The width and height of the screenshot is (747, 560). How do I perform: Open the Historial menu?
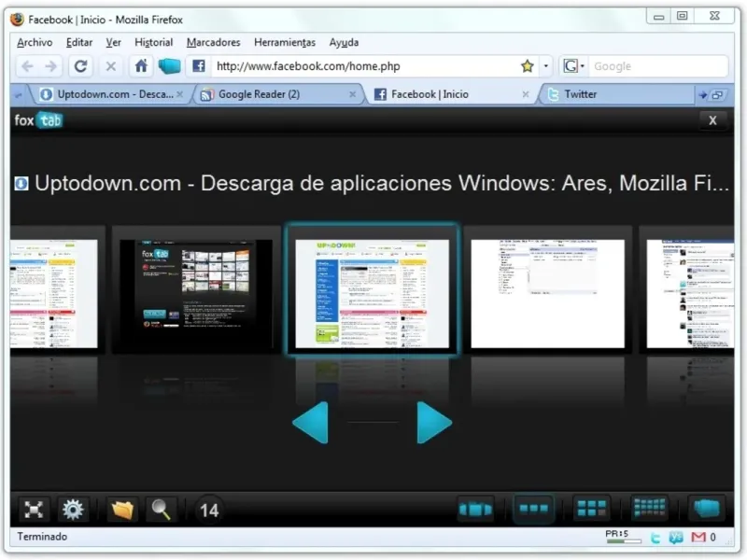point(153,42)
